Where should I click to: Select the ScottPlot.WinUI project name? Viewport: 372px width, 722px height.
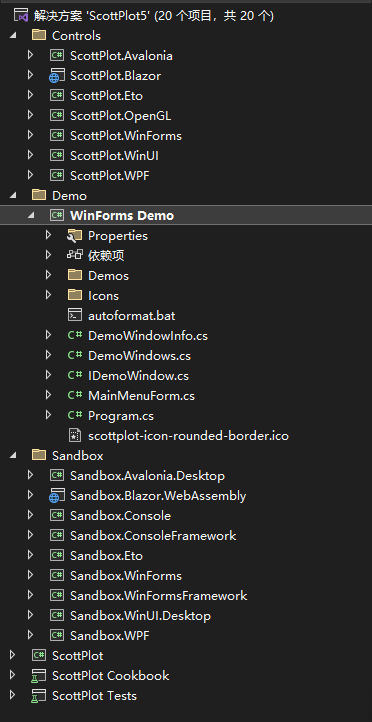pos(114,156)
